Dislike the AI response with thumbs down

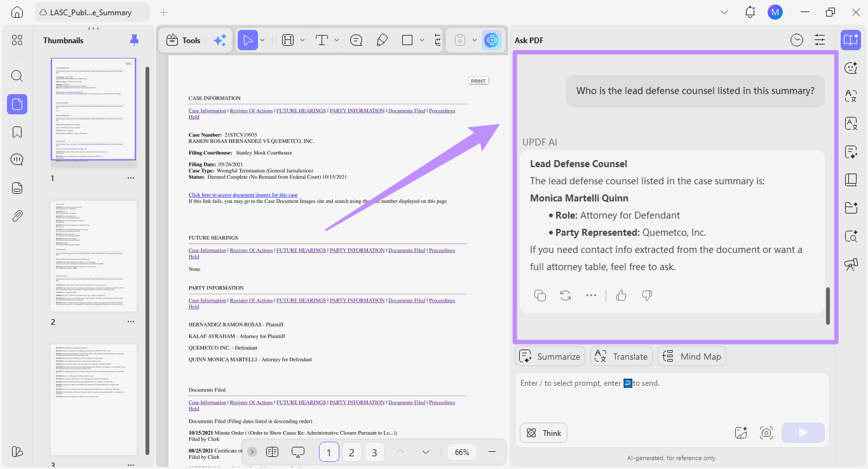coord(647,296)
